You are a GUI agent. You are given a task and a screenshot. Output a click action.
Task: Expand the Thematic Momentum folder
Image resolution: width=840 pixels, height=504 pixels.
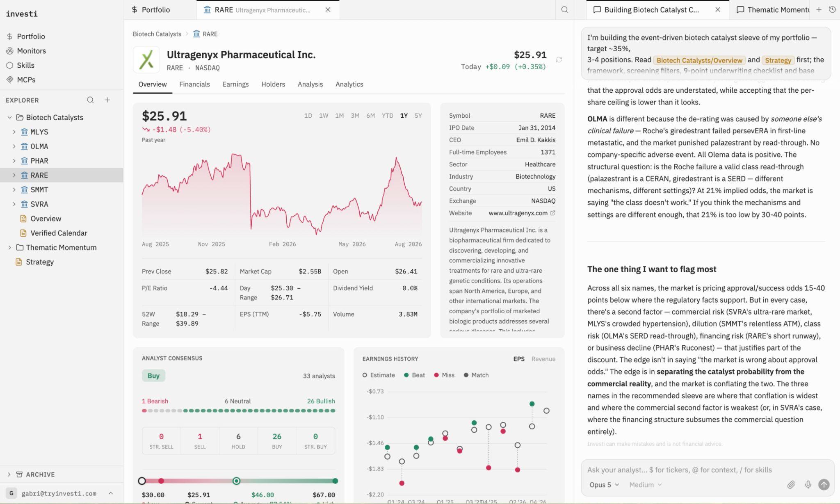point(9,248)
